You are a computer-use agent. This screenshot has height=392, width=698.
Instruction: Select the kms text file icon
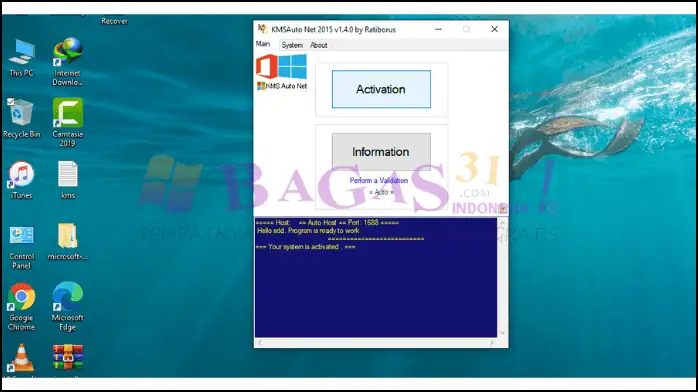coord(68,180)
